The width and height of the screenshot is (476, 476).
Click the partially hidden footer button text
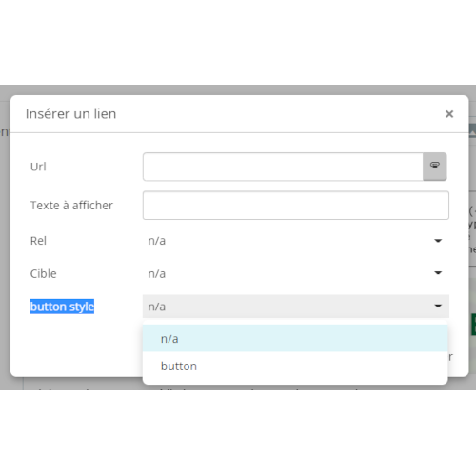(450, 357)
